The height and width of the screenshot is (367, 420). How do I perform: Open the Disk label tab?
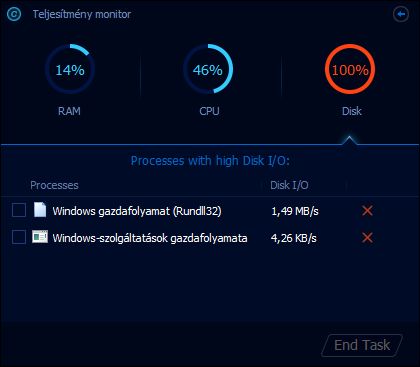click(352, 111)
